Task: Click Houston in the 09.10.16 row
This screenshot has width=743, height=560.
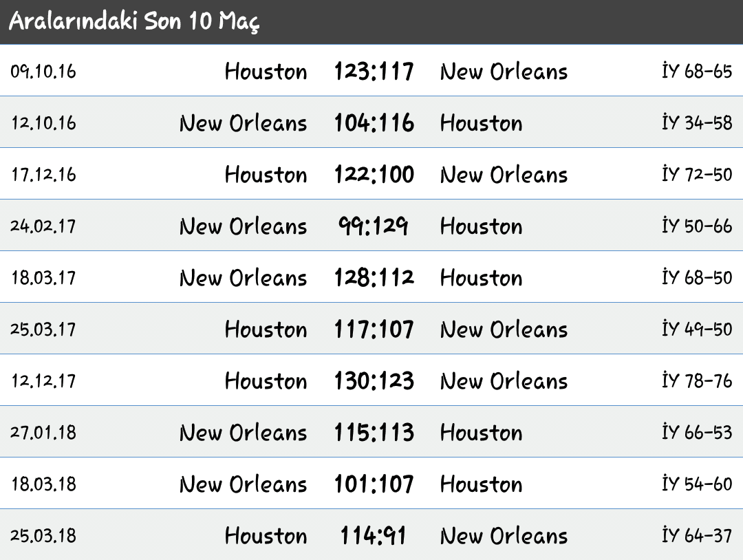Action: (266, 71)
